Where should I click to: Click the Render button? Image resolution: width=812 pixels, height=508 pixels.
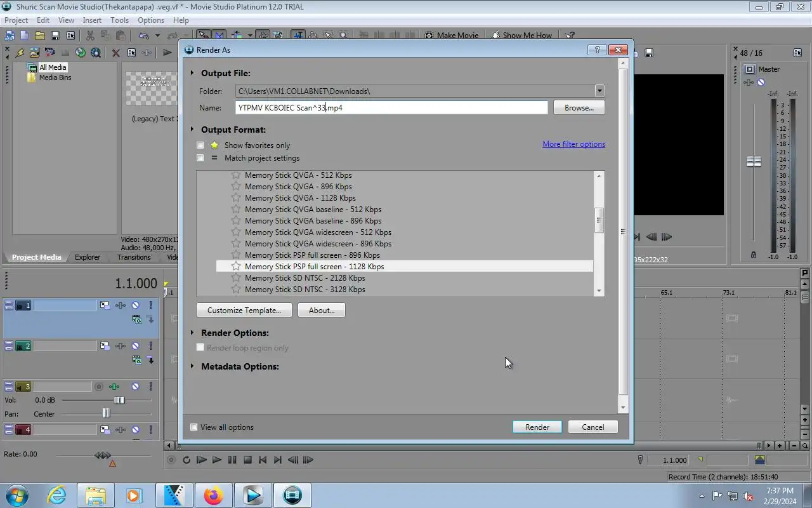[x=537, y=427]
